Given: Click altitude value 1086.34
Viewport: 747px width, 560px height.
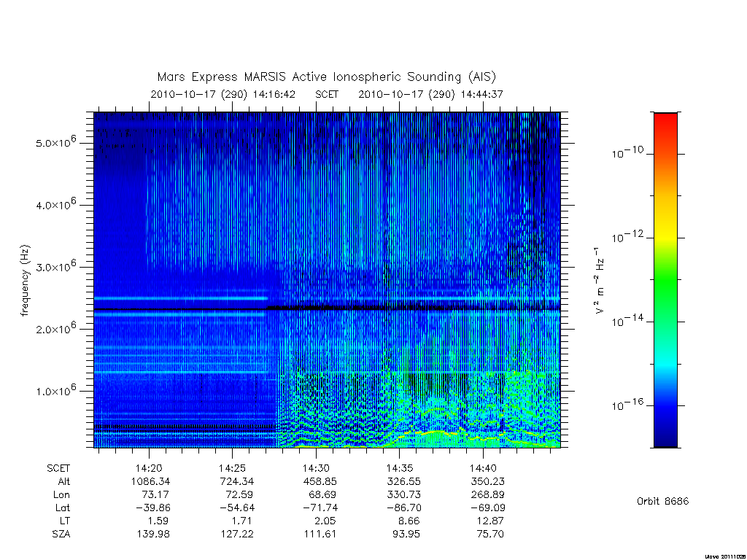Looking at the screenshot, I should coord(150,481).
